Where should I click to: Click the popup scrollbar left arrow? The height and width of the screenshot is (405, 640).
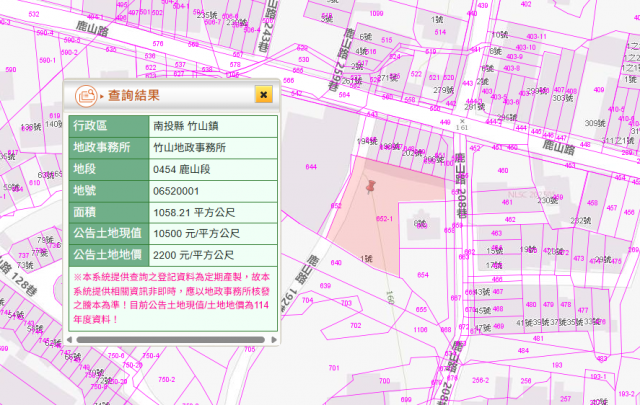(x=76, y=338)
